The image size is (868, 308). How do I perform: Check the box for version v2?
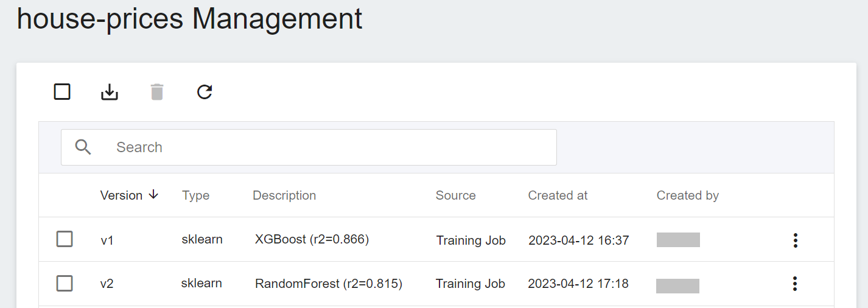coord(65,283)
